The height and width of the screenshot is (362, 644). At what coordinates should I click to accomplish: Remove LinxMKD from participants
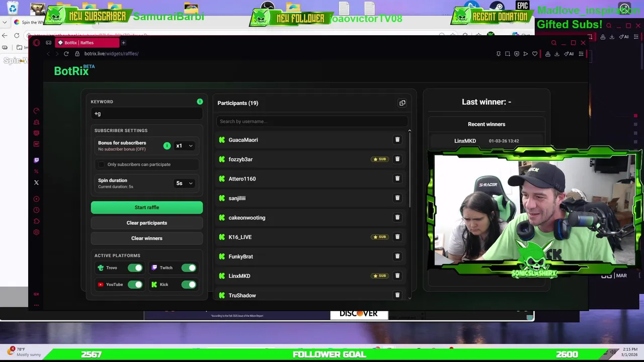click(x=397, y=276)
